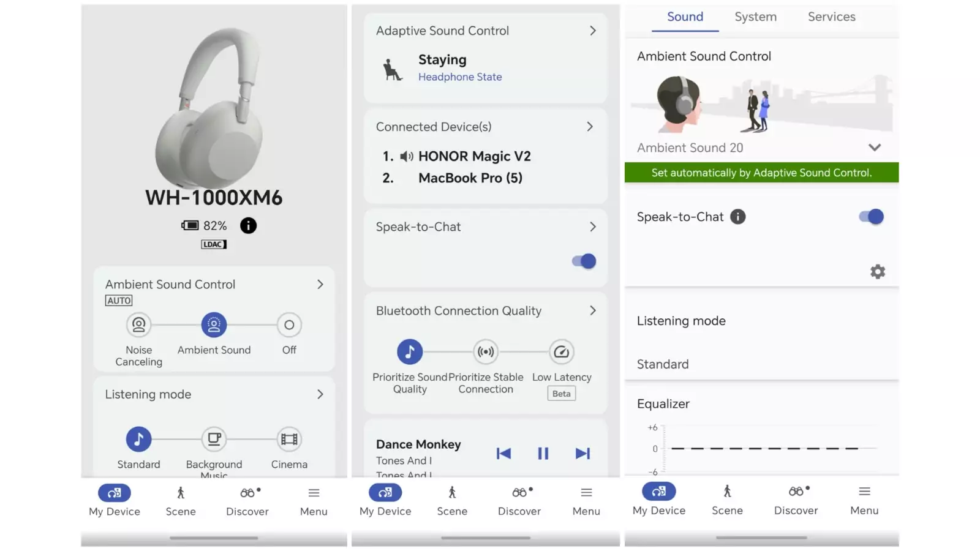Switch to the System tab
This screenshot has width=980, height=551.
[756, 17]
